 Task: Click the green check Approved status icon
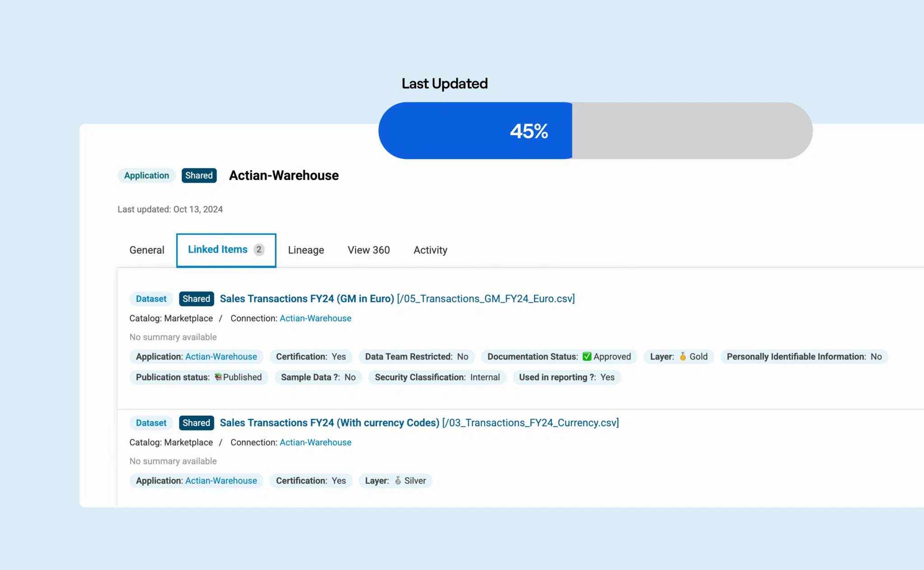pos(587,356)
